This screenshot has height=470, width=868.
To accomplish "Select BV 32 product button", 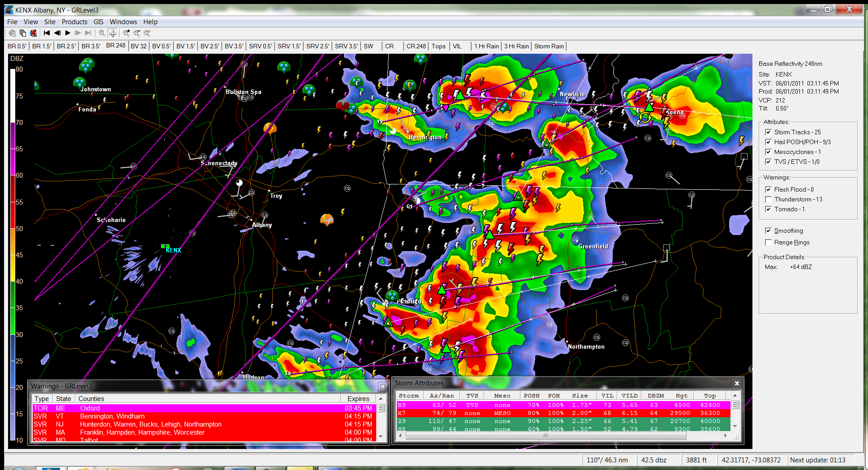I will pyautogui.click(x=139, y=46).
